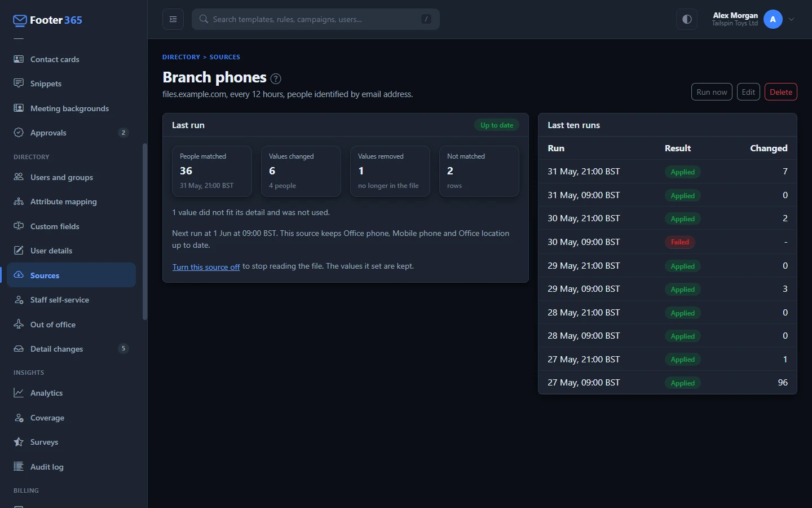The image size is (812, 508).
Task: Open Staff self-service icon
Action: 19,300
